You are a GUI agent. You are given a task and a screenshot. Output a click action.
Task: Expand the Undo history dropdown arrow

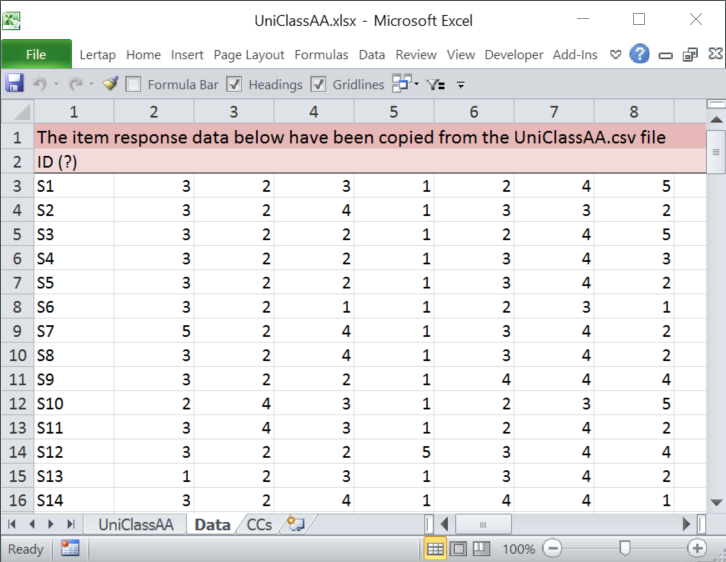pos(55,85)
